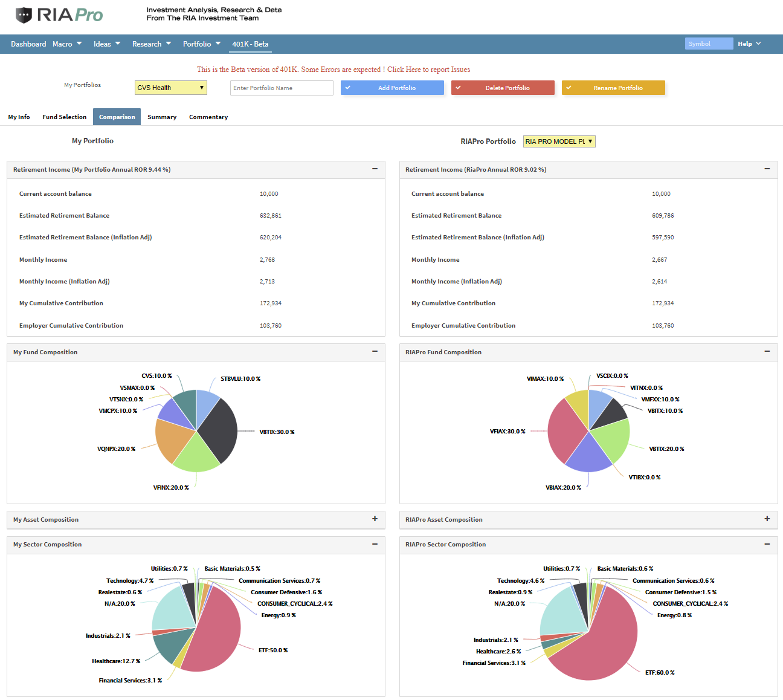Click the Rename Portfolio button

pos(613,88)
